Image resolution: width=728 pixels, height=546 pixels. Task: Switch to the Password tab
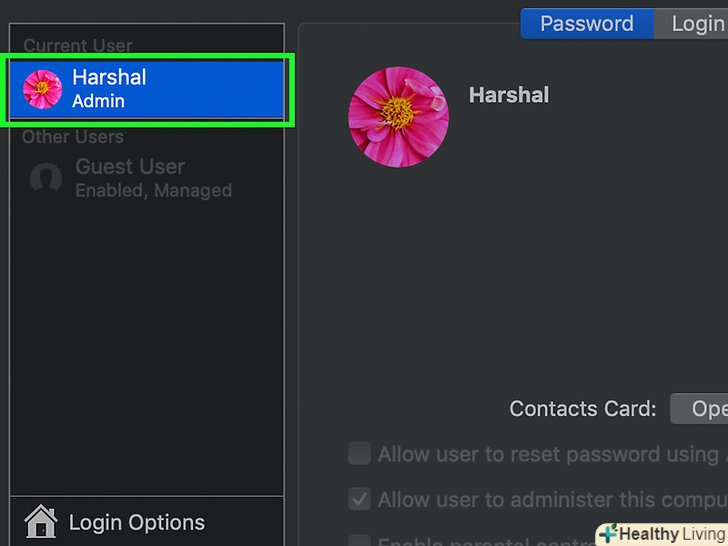[587, 24]
